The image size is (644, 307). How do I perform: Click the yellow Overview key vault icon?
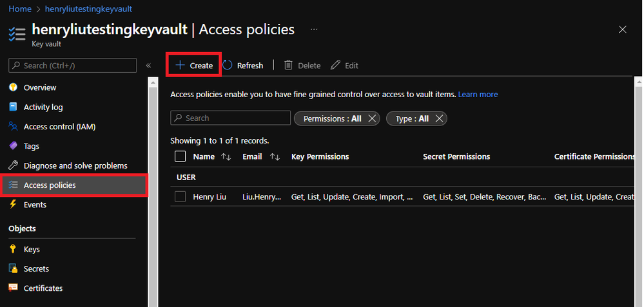[13, 88]
